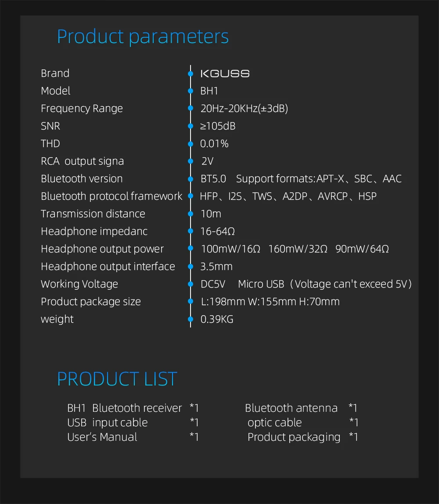Click the blue dot beside 0.01% THD value
439x504 pixels.
[x=191, y=144]
